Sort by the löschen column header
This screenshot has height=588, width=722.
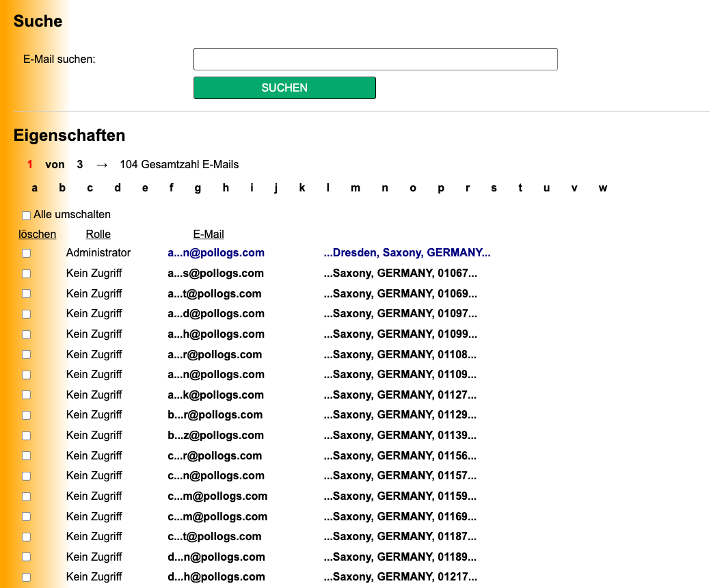38,235
